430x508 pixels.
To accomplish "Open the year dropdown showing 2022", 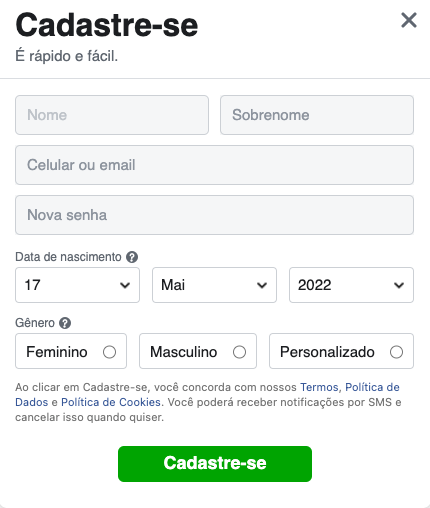I will 351,285.
